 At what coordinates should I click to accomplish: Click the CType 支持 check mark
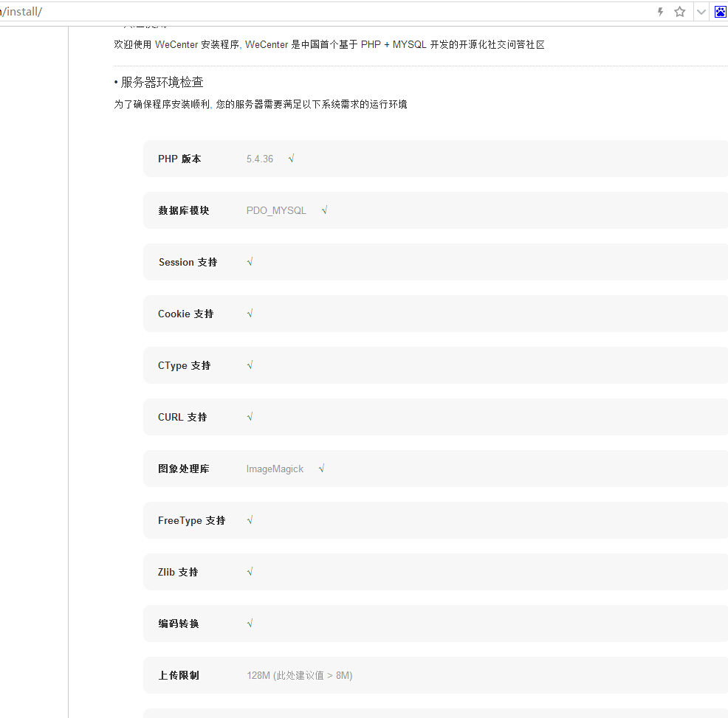coord(250,365)
